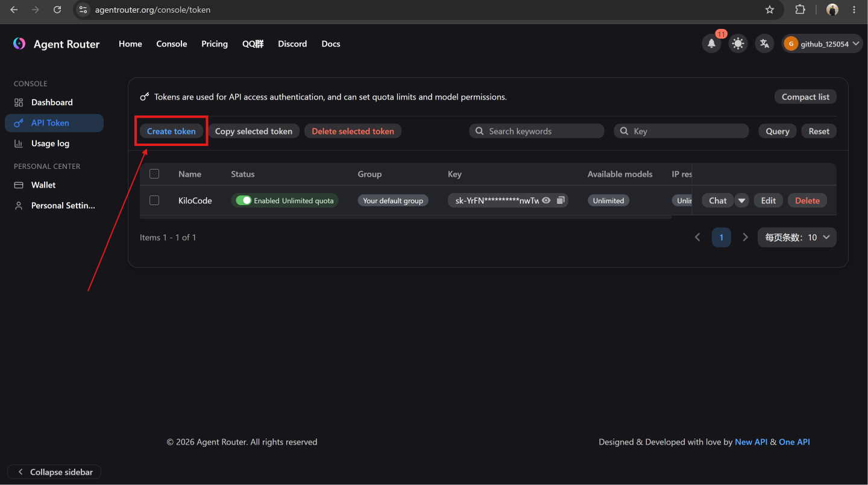
Task: Click the Key column header
Action: (454, 174)
